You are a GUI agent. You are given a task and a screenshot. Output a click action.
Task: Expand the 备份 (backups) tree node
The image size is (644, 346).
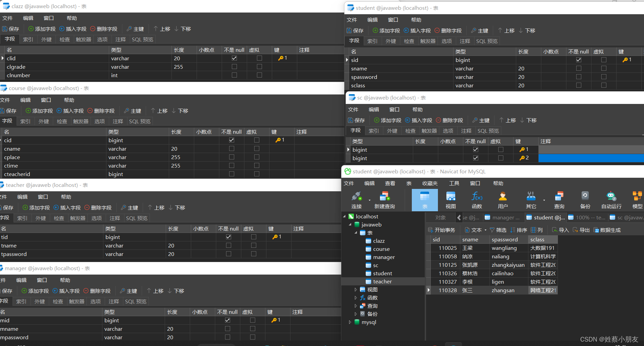tap(356, 314)
